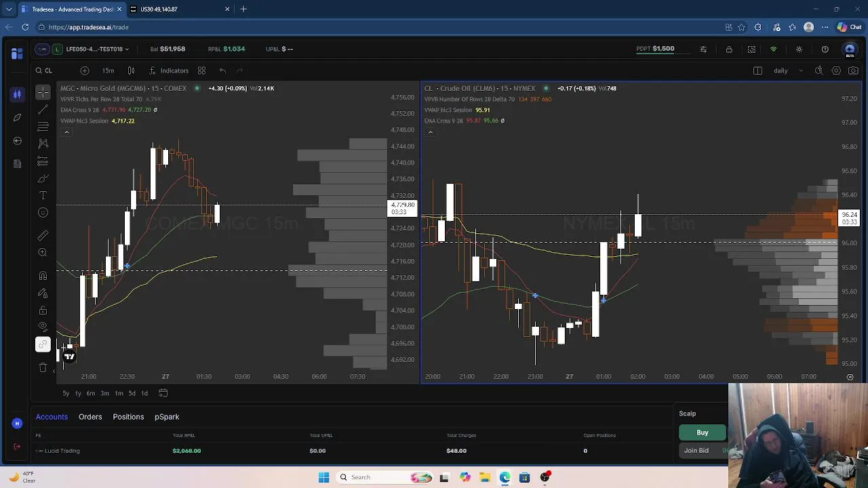The image size is (868, 488).
Task: Open the daily layout dropdown
Action: (x=788, y=70)
